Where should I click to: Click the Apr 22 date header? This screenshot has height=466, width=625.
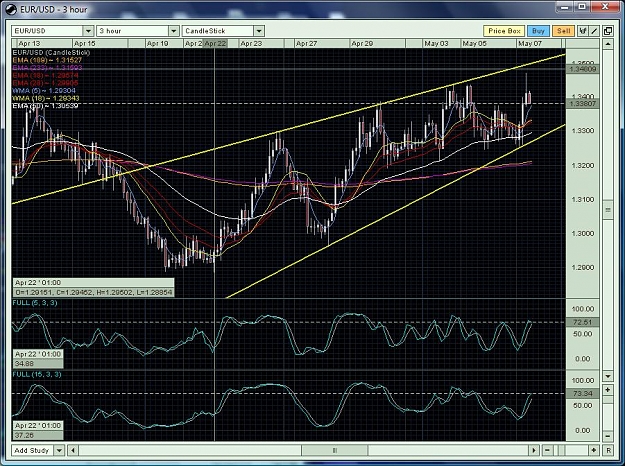[215, 43]
